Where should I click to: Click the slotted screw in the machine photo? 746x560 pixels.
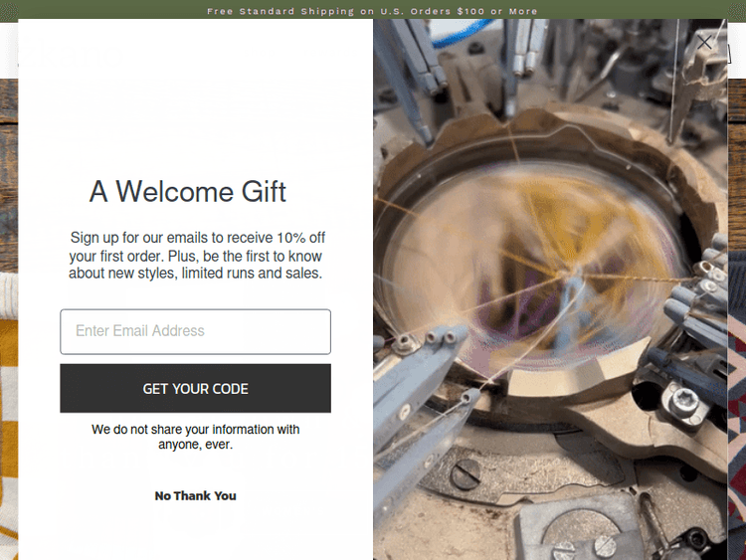click(x=466, y=473)
